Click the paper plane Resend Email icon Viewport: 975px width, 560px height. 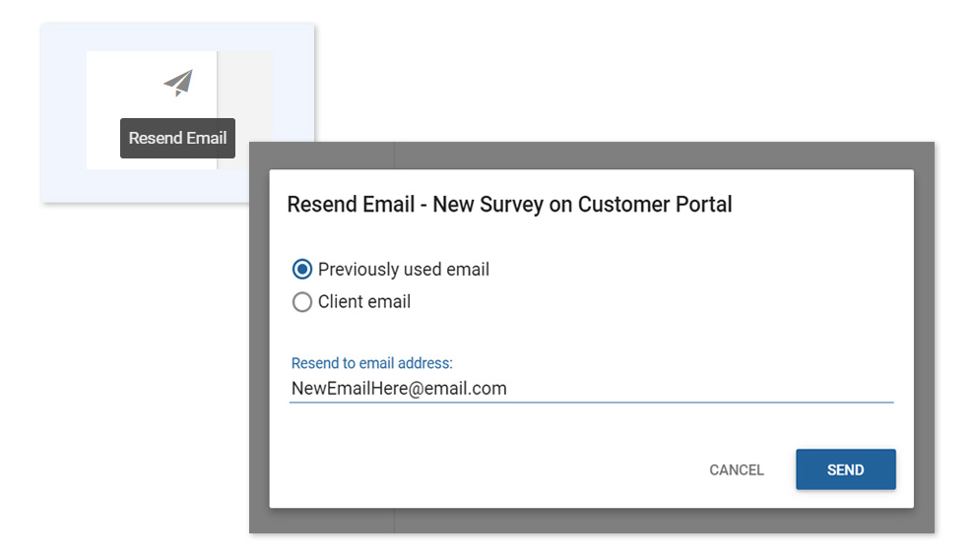[178, 83]
